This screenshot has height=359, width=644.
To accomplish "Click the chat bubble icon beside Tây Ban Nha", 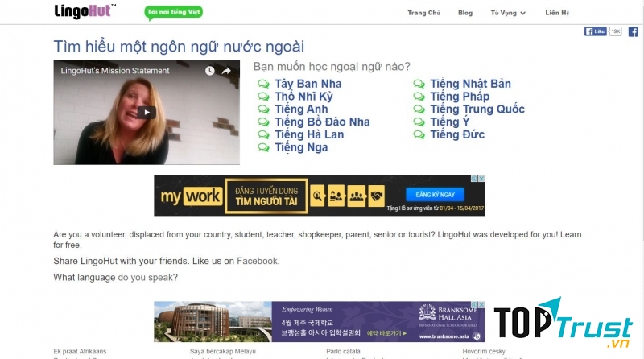I will [x=263, y=84].
